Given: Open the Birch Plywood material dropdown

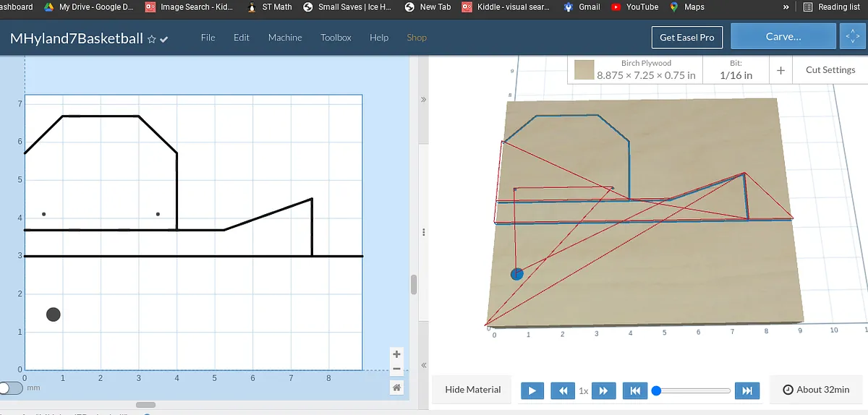Looking at the screenshot, I should pos(634,69).
